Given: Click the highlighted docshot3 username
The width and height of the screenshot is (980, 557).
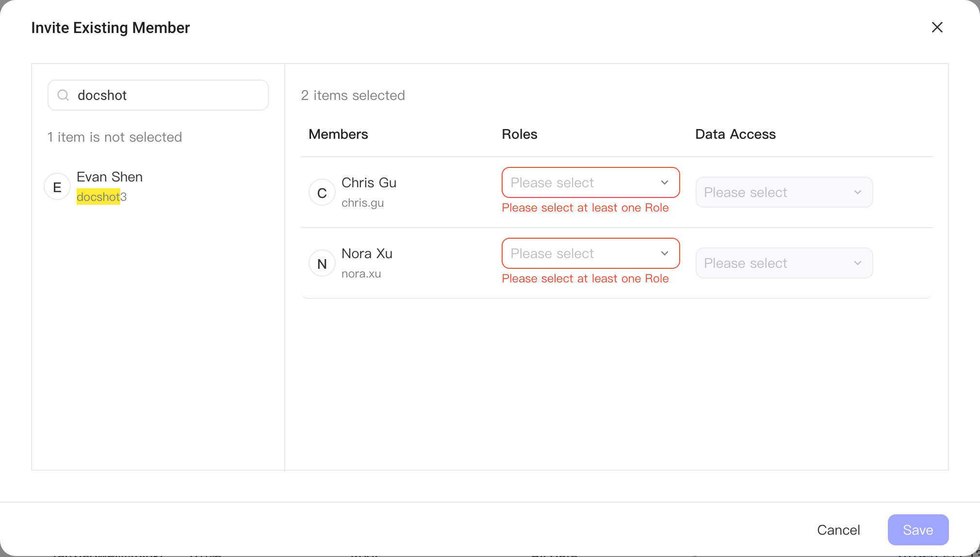Looking at the screenshot, I should click(x=101, y=197).
